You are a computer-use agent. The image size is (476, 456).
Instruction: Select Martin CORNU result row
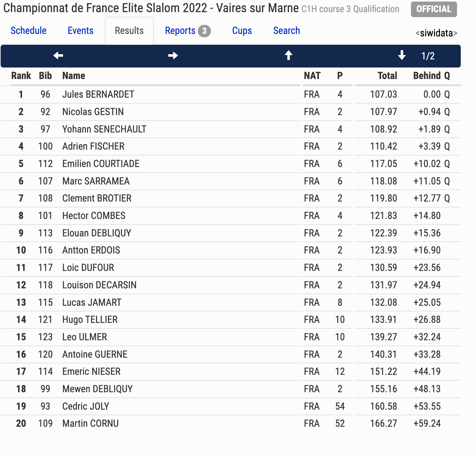click(231, 423)
